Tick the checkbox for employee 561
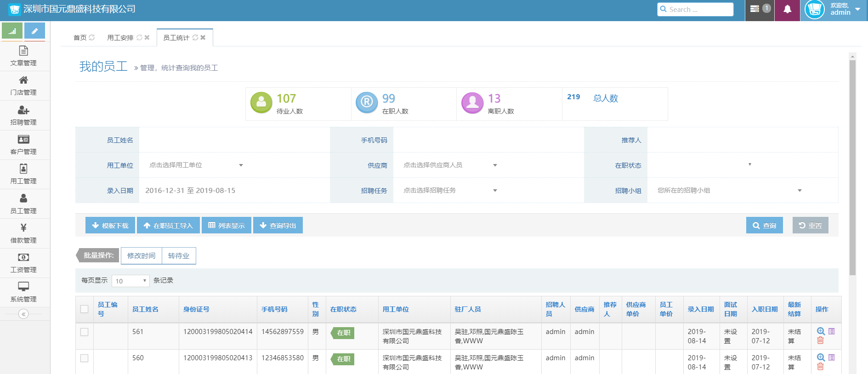868x374 pixels. tap(85, 332)
